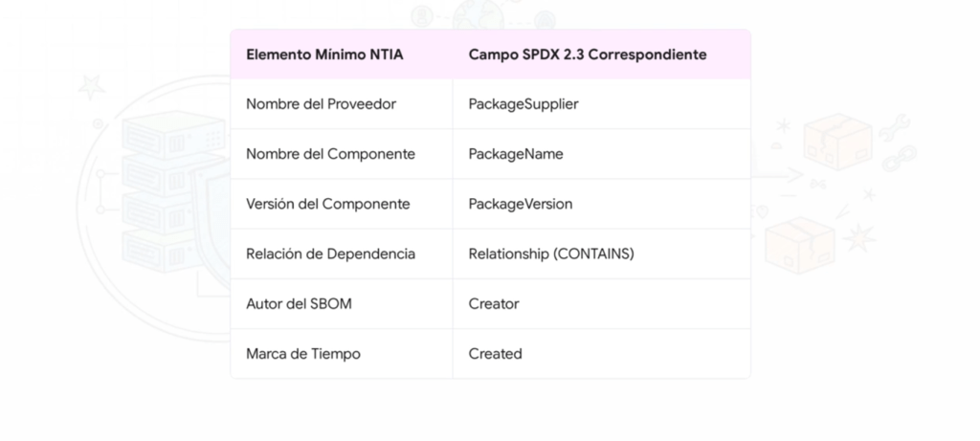Select the "Nombre del Proveedor" cell
Image resolution: width=980 pixels, height=441 pixels.
(x=321, y=103)
